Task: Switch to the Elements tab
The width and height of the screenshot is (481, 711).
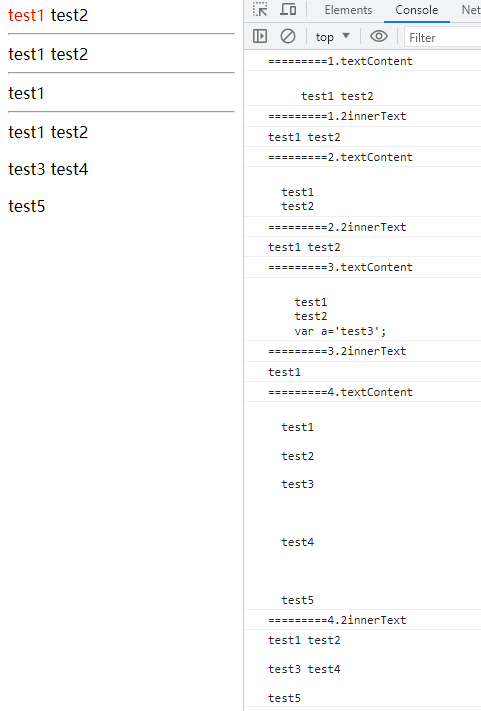Action: (348, 10)
